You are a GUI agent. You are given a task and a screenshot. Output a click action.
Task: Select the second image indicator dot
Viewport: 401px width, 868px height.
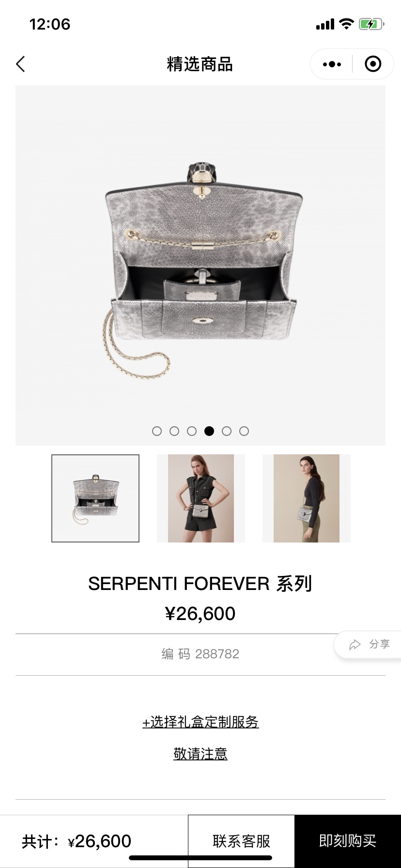(174, 431)
